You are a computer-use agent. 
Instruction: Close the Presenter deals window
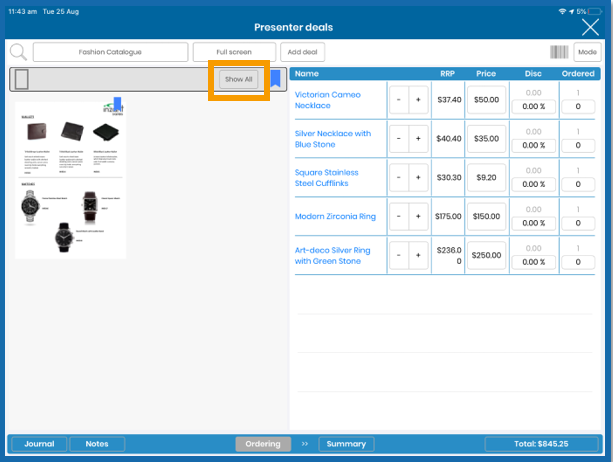click(590, 27)
